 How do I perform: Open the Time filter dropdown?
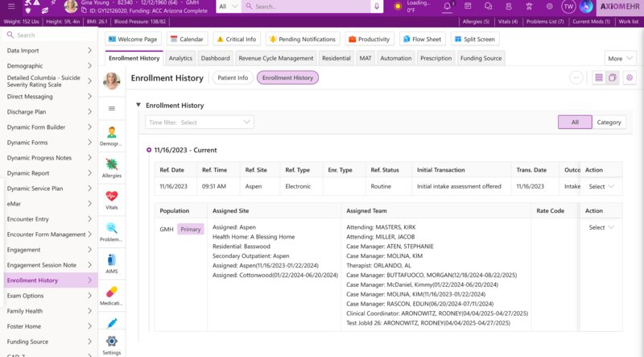[x=199, y=122]
